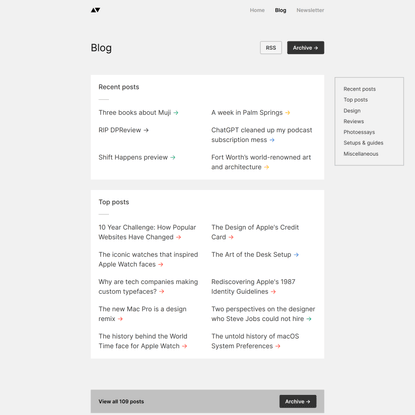This screenshot has height=415, width=415.
Task: Jump to Top posts in sidebar
Action: point(356,100)
